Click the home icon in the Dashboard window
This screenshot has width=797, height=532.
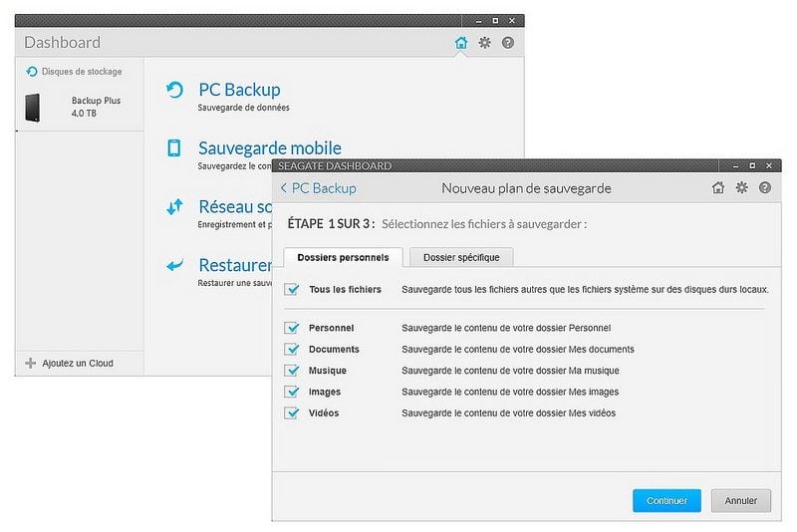click(461, 43)
